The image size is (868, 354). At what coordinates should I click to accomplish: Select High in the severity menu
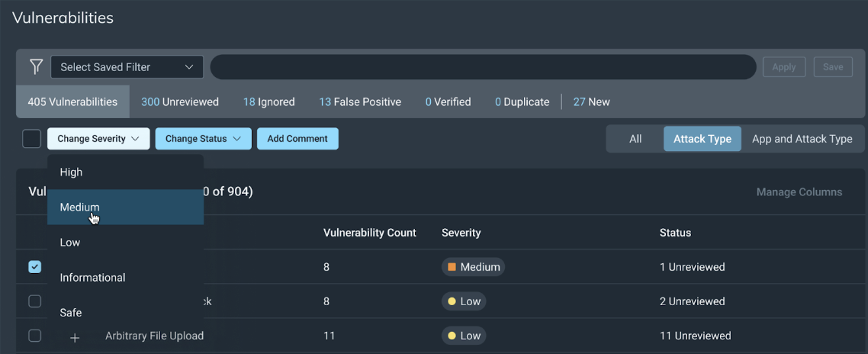point(71,172)
